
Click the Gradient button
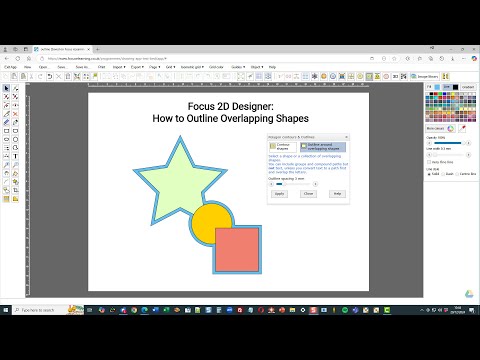tap(468, 87)
